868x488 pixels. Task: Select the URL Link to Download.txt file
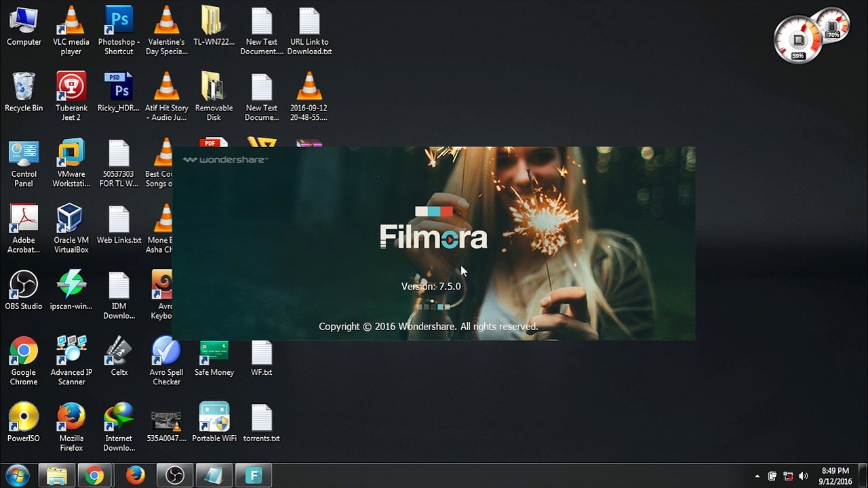click(309, 30)
